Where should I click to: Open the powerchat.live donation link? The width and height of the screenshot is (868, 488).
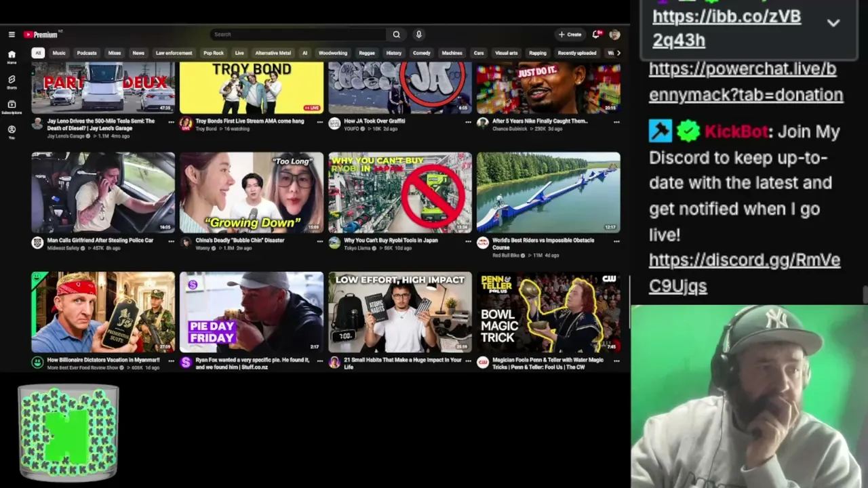[746, 82]
